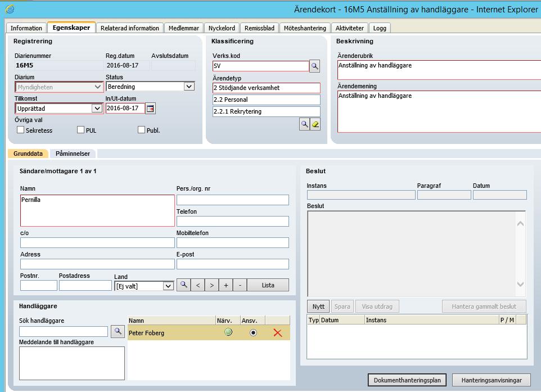541x392 pixels.
Task: Show the Aktiviteter tab
Action: pyautogui.click(x=349, y=28)
